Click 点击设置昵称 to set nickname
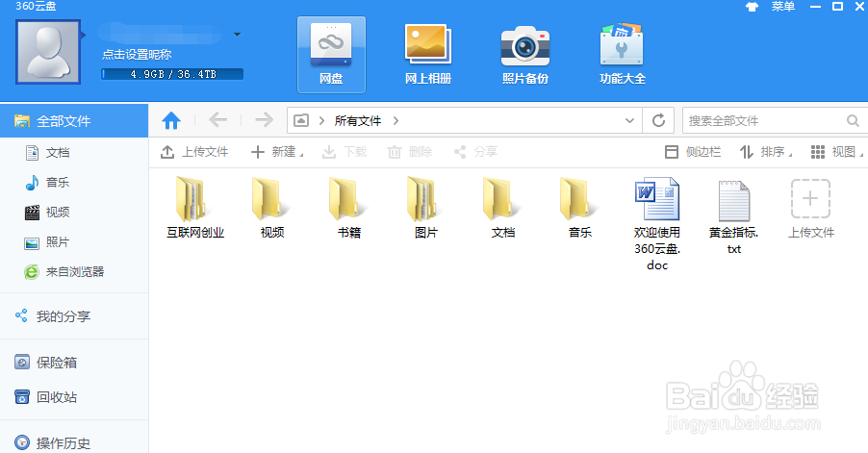This screenshot has height=453, width=868. [137, 55]
